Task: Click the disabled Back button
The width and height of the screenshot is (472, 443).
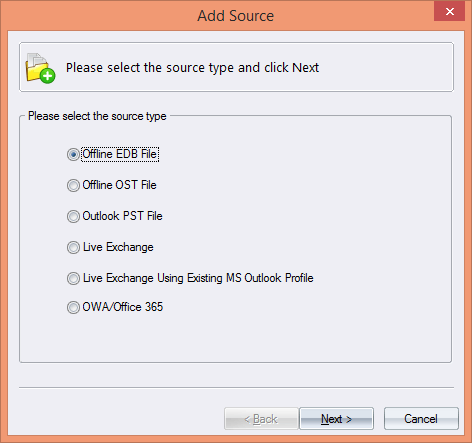Action: pos(261,419)
